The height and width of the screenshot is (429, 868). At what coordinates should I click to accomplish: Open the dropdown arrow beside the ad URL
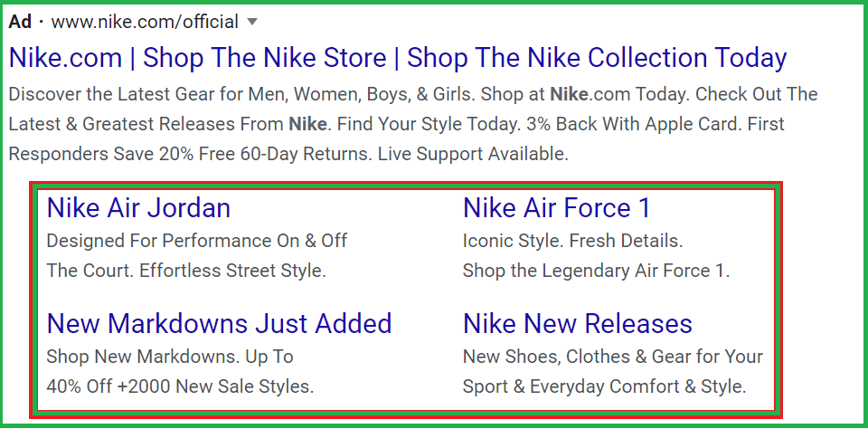point(252,22)
